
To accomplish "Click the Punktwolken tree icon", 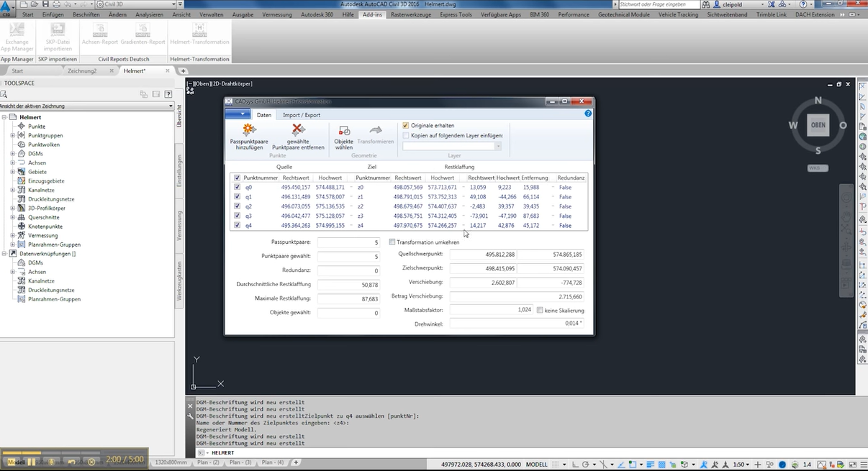I will point(22,145).
